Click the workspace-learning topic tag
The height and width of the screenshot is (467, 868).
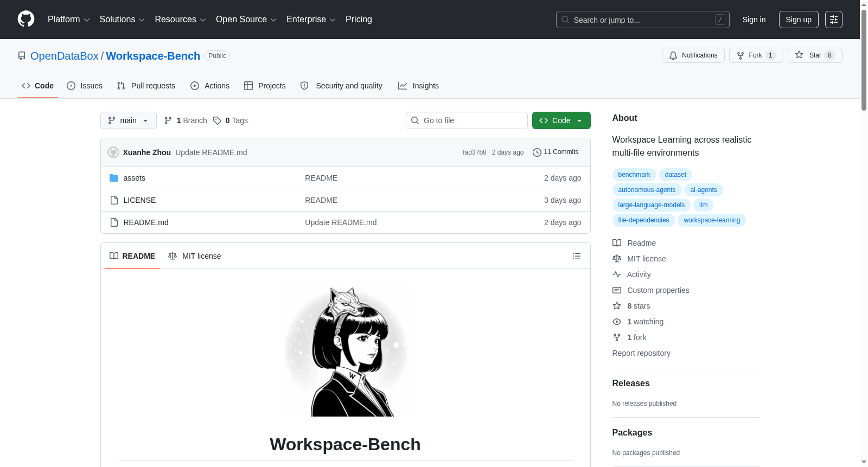pos(712,220)
